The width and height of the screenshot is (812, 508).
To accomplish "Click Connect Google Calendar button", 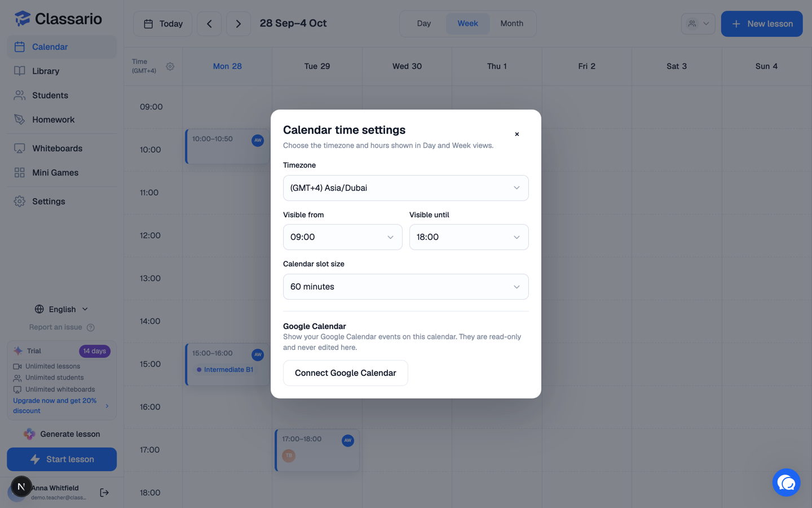I will (345, 373).
